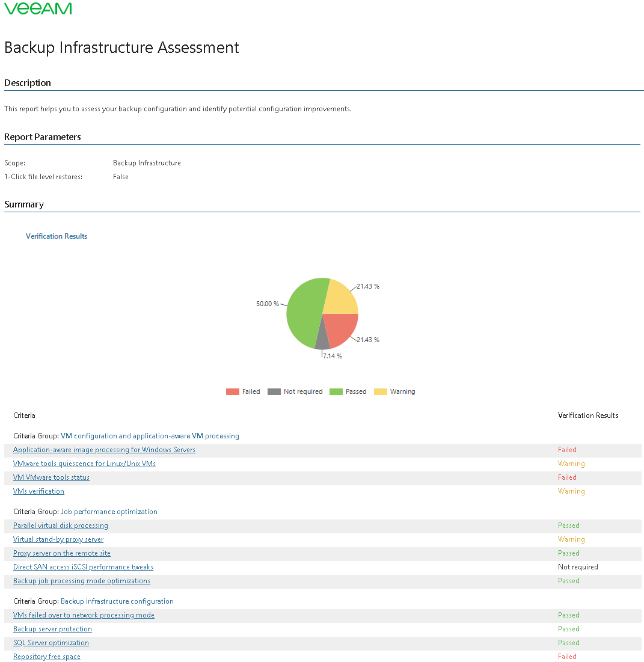Click the red Failed pie slice
Image resolution: width=644 pixels, height=662 pixels.
pos(340,329)
